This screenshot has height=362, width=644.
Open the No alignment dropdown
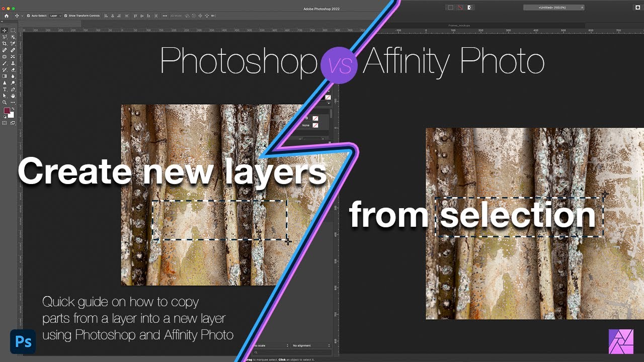tap(311, 345)
